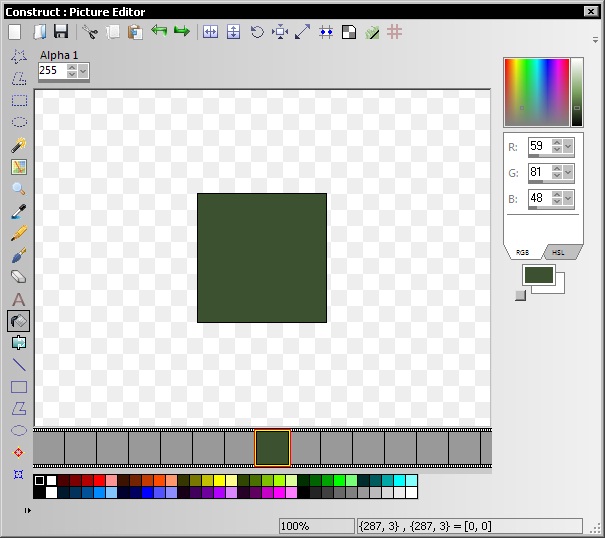This screenshot has width=605, height=538.
Task: Select the paint bucket fill tool
Action: (19, 321)
